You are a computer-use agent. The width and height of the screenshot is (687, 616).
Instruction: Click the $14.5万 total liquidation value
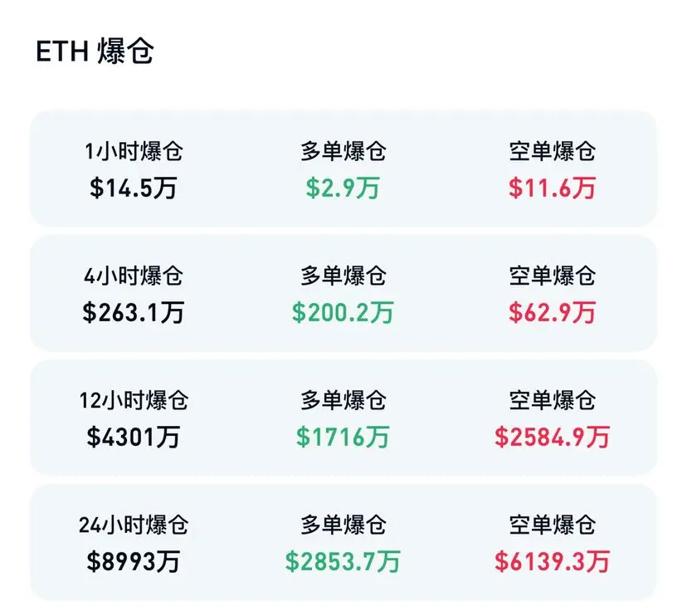point(134,188)
